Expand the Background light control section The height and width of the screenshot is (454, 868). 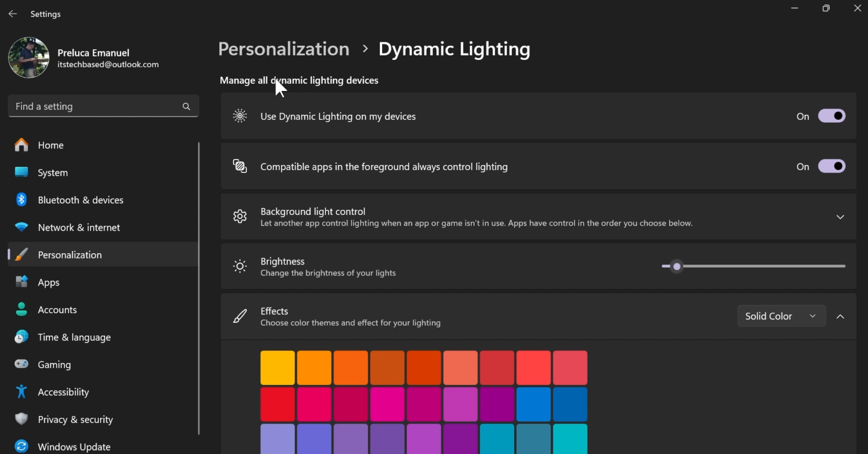tap(840, 217)
